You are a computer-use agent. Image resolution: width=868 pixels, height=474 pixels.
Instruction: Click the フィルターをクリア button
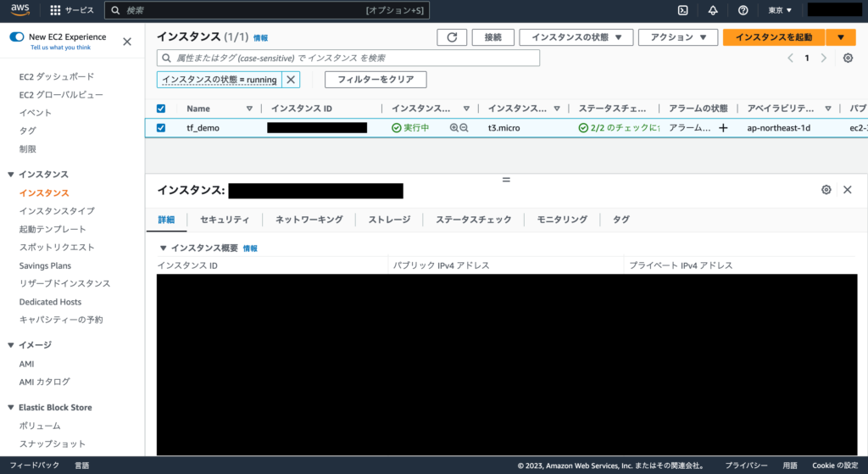(376, 79)
